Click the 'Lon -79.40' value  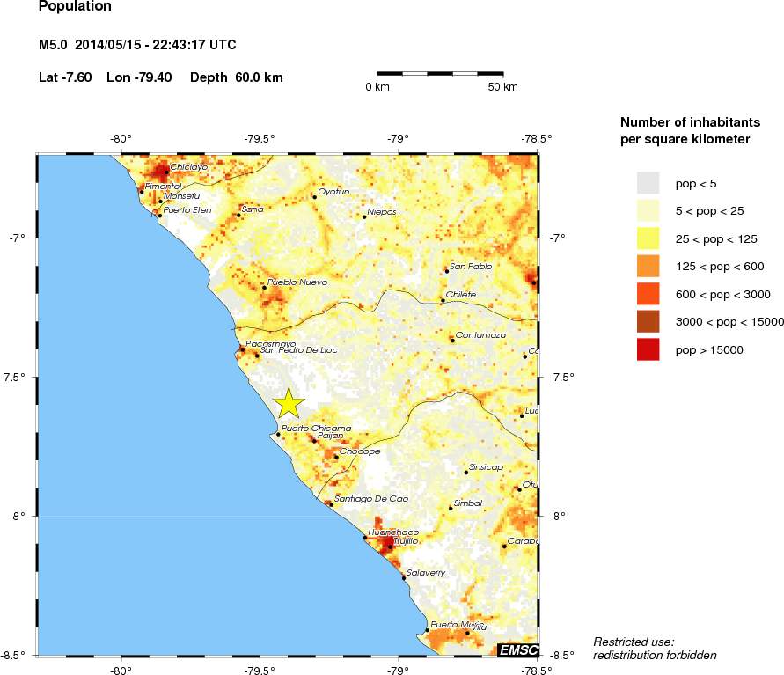139,77
